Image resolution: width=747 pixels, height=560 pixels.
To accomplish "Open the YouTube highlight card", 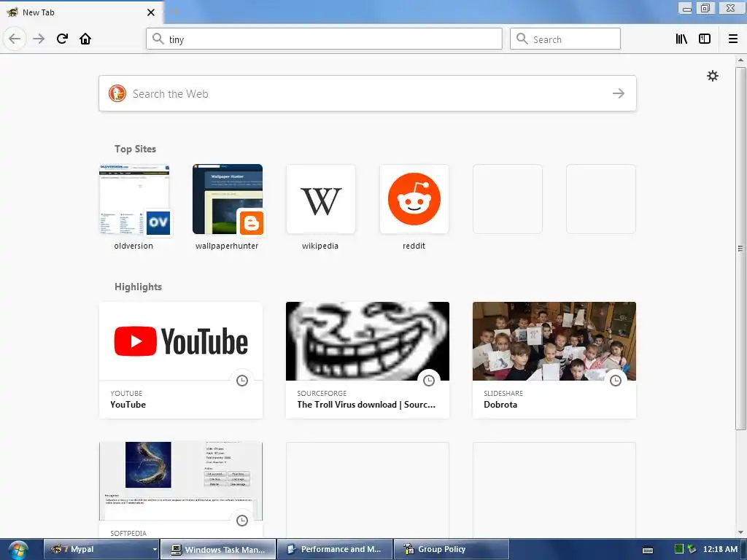I will coord(181,360).
